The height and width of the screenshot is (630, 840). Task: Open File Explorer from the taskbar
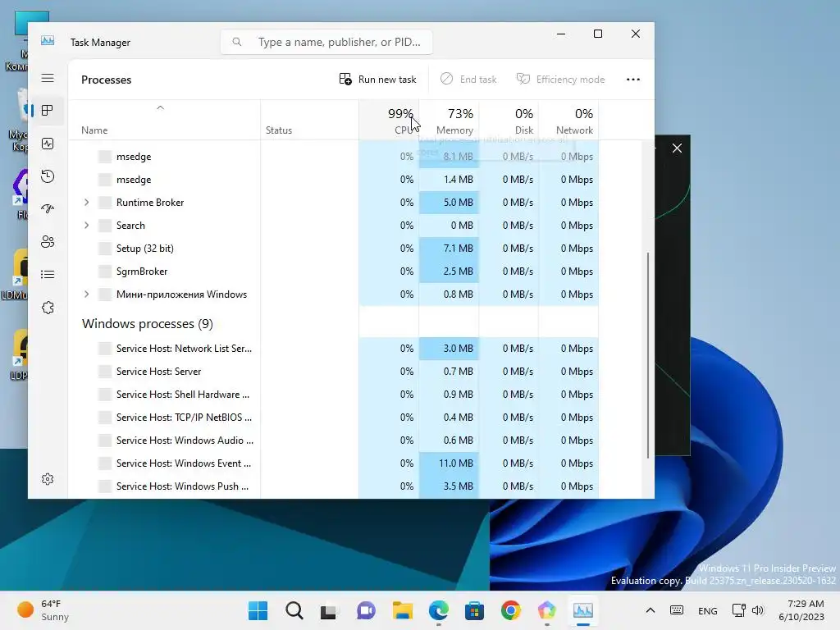(402, 610)
